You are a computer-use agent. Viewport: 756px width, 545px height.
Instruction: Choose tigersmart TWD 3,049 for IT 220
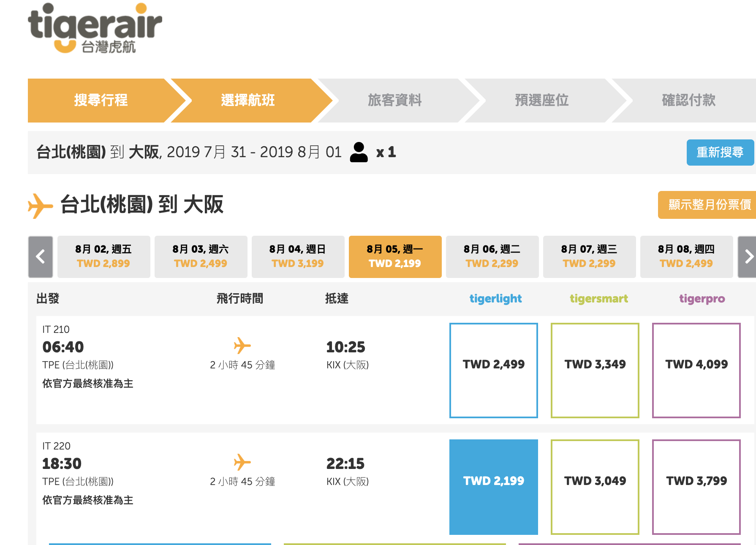tap(595, 487)
